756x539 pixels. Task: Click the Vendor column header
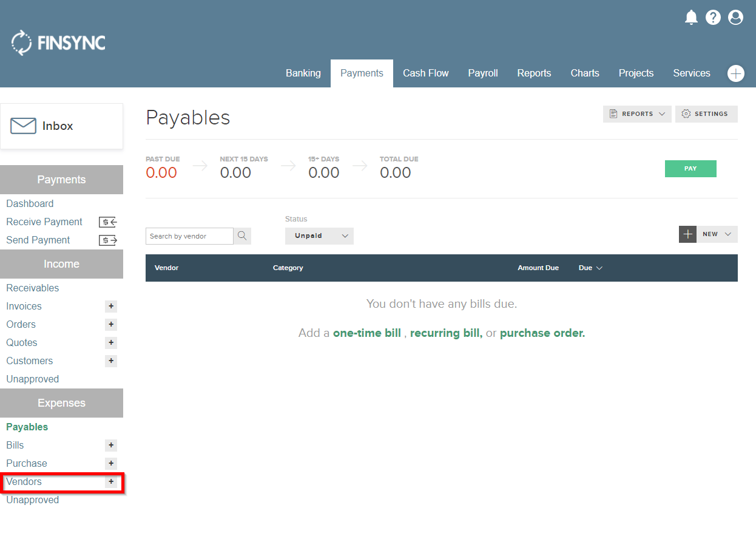(x=167, y=268)
